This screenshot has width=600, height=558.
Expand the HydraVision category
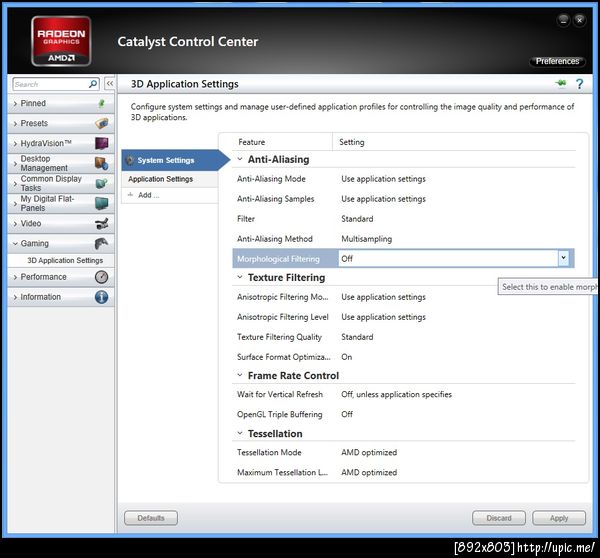pos(15,144)
